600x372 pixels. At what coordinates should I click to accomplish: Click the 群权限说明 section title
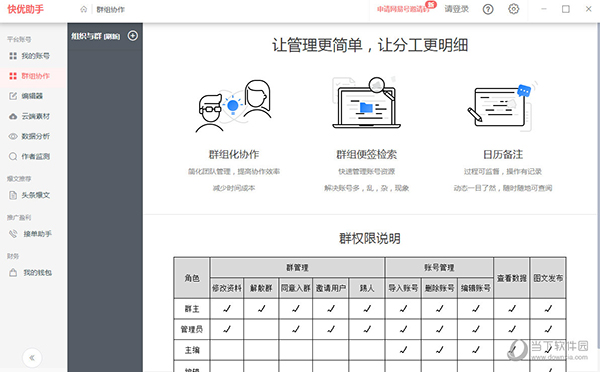click(x=370, y=238)
